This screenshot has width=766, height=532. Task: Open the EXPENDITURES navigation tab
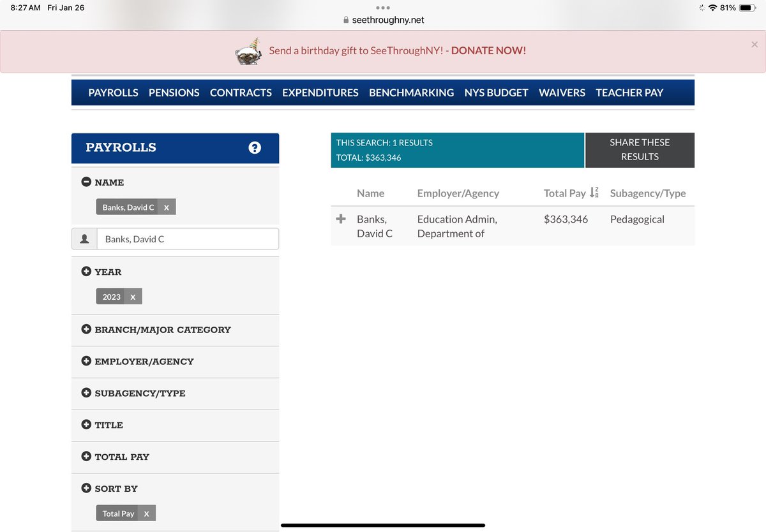click(x=320, y=92)
